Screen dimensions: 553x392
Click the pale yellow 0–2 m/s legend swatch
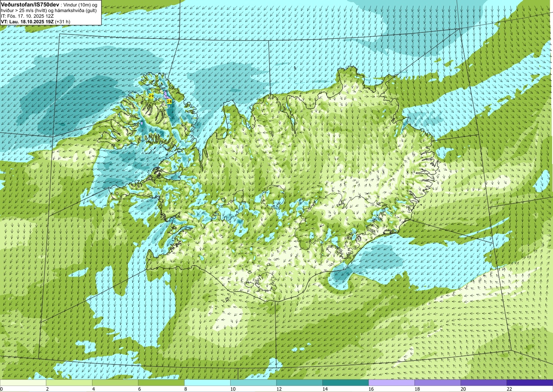[x=23, y=383]
